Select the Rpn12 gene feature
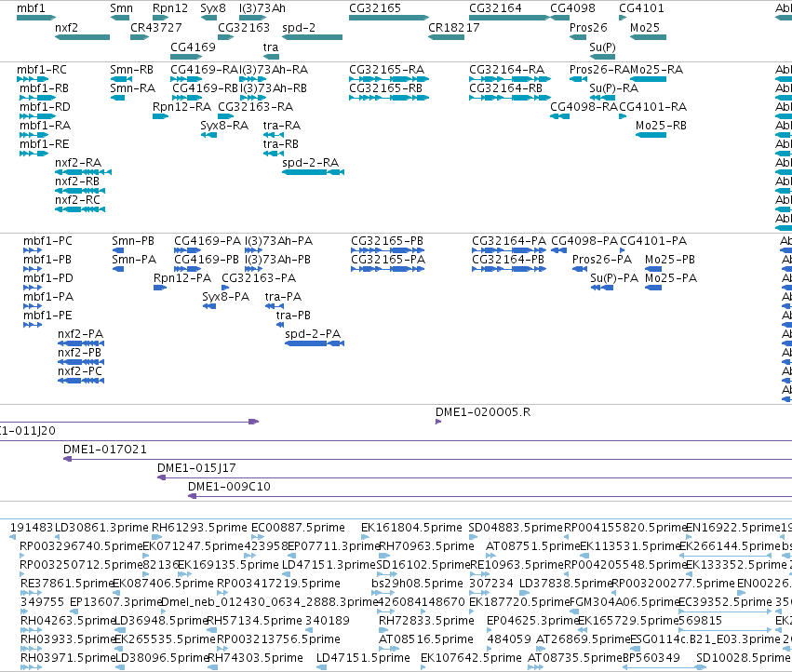792x672 pixels. point(161,18)
